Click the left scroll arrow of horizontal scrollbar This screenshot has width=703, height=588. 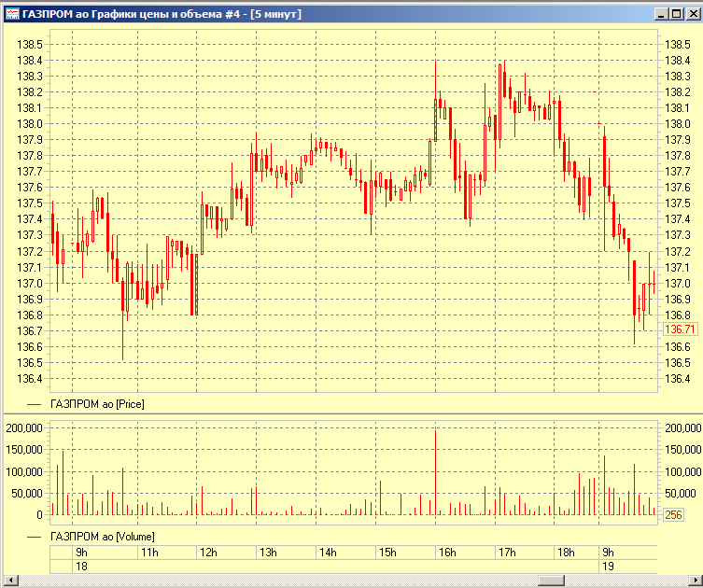click(x=9, y=581)
